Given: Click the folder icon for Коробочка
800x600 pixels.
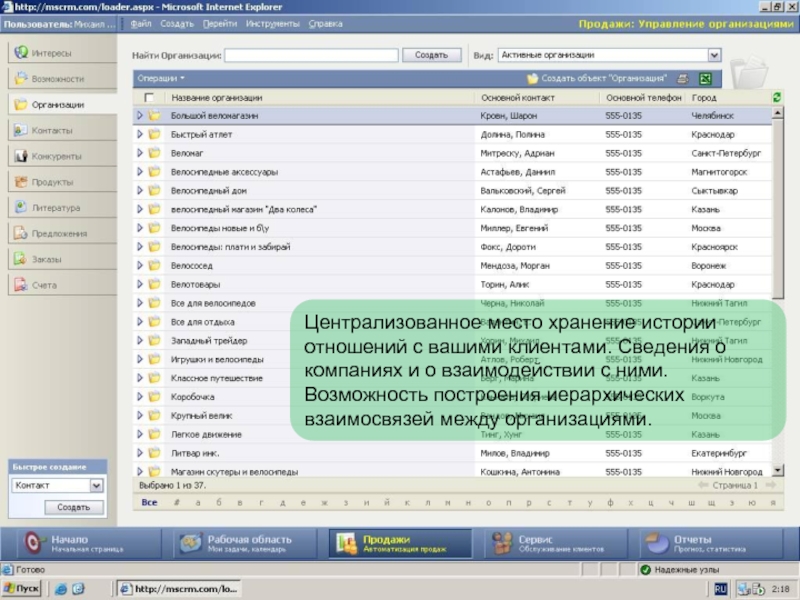Looking at the screenshot, I should click(154, 396).
